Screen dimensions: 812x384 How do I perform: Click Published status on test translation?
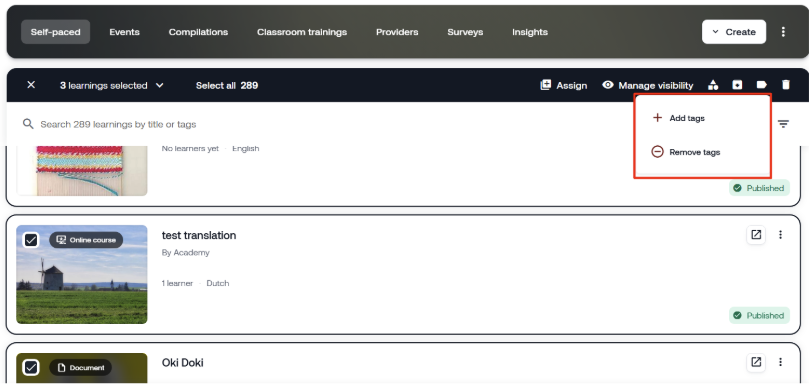[x=759, y=316]
